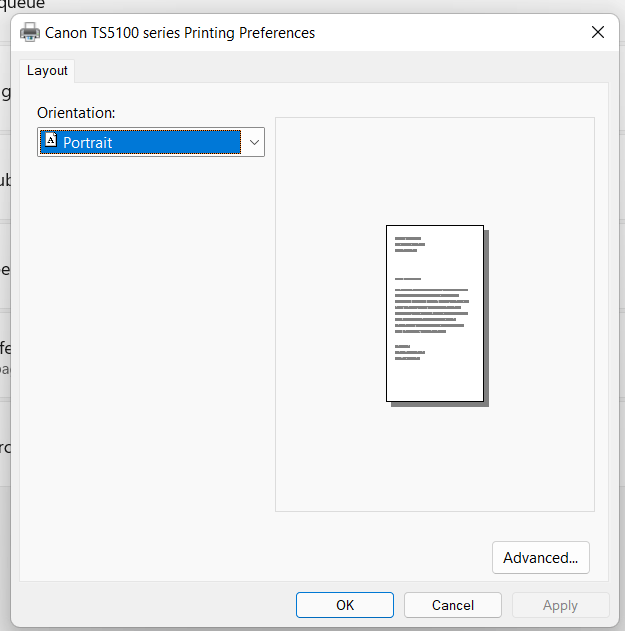Confirm preferences with OK
This screenshot has height=631, width=625.
(345, 605)
